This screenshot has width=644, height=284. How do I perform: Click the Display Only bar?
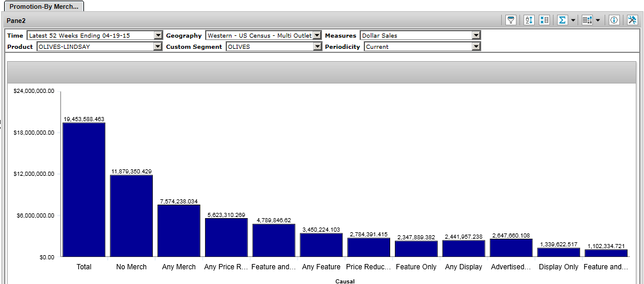pos(558,252)
